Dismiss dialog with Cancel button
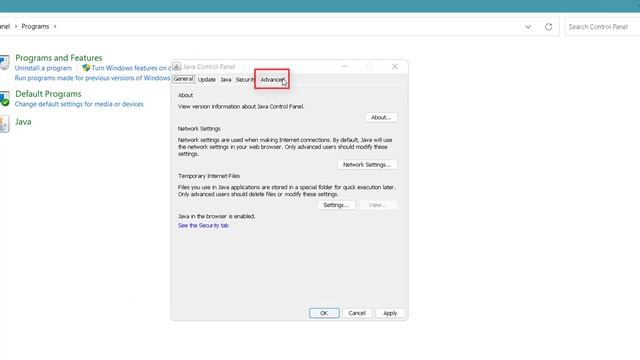640x360 pixels. pyautogui.click(x=357, y=313)
